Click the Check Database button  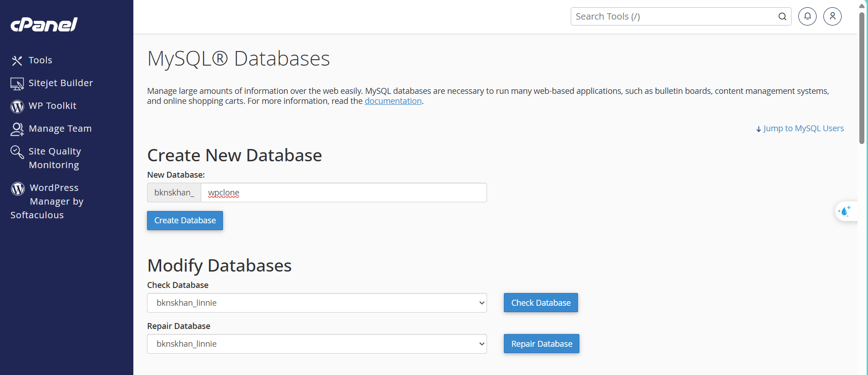(x=541, y=303)
